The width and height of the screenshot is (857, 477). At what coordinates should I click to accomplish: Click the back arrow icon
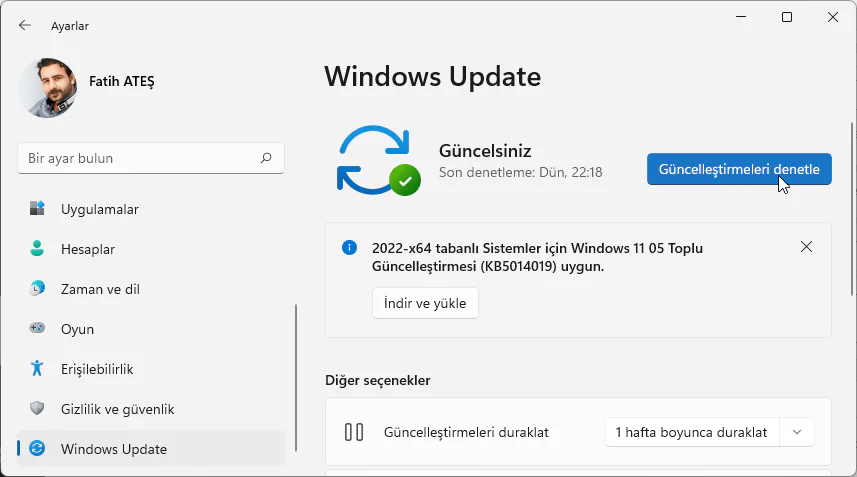click(x=25, y=25)
